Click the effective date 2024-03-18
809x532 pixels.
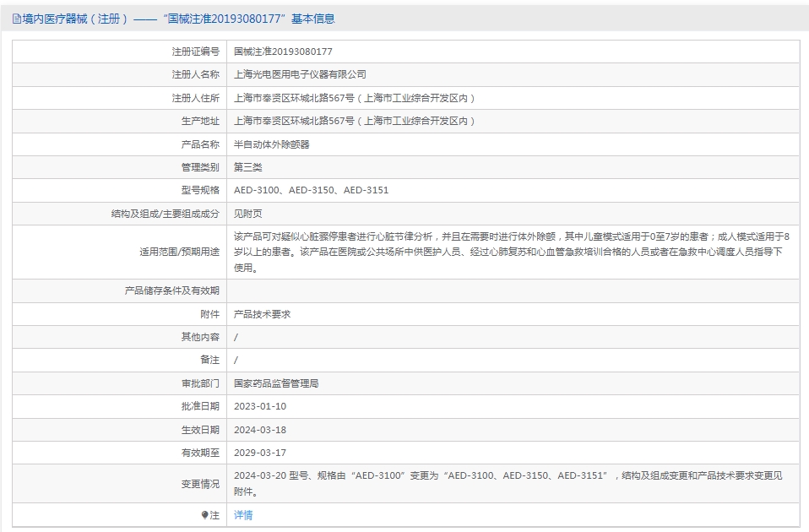point(260,430)
